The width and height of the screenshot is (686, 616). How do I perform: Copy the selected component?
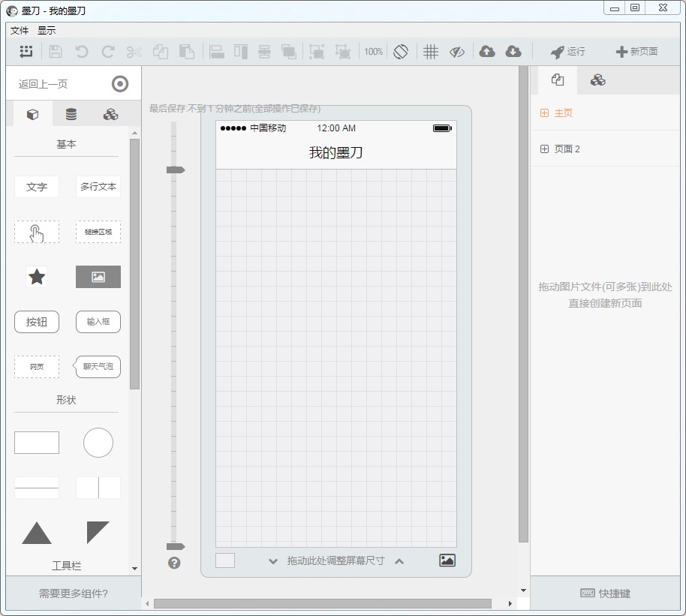point(161,52)
